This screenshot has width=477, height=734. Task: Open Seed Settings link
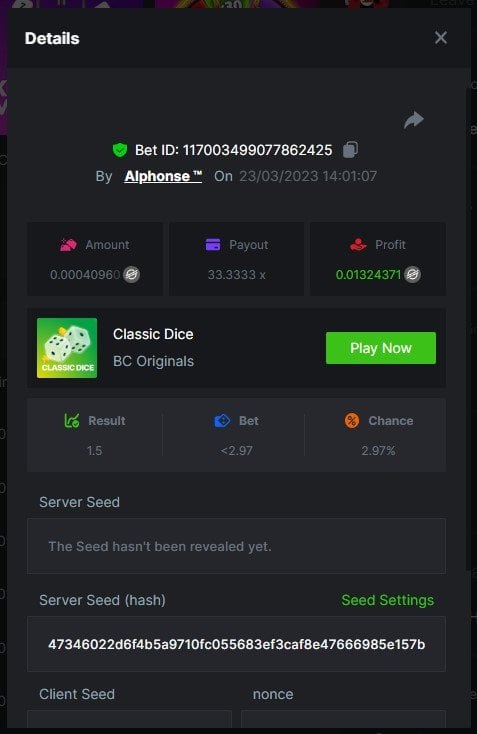pos(388,600)
